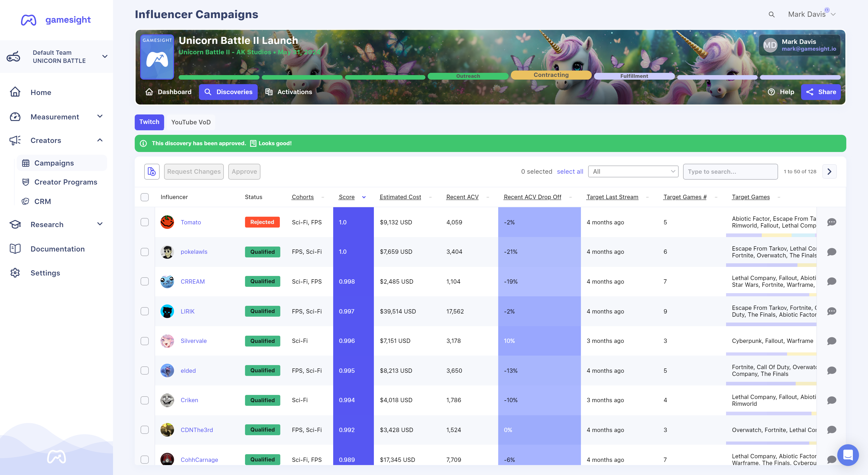Open the Activations campaign tab
The height and width of the screenshot is (475, 868).
[x=288, y=92]
